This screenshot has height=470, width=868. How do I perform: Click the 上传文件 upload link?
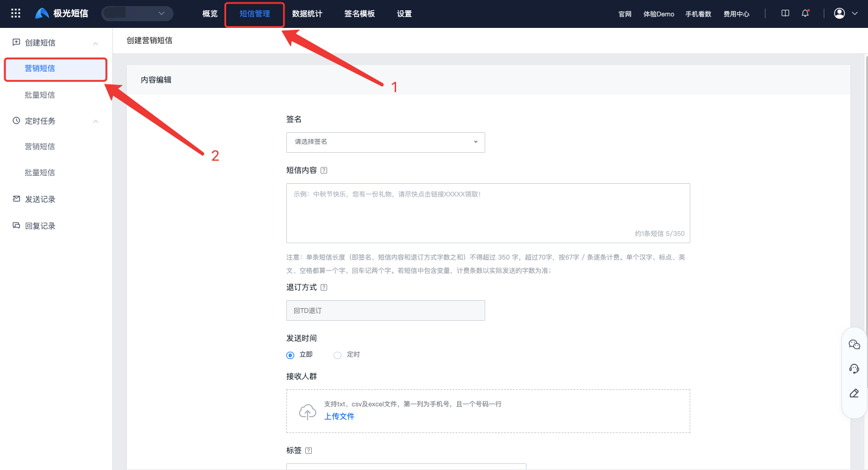339,417
